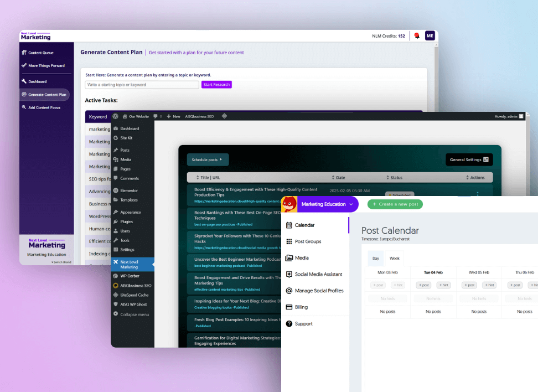Screen dimensions: 538x392
Task: Click the Start Research button
Action: (x=216, y=85)
